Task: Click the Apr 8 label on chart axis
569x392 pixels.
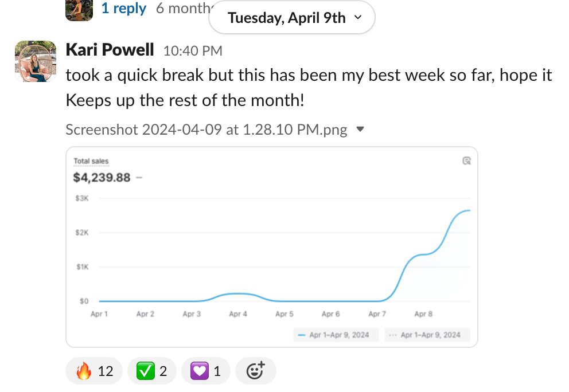Action: [423, 314]
